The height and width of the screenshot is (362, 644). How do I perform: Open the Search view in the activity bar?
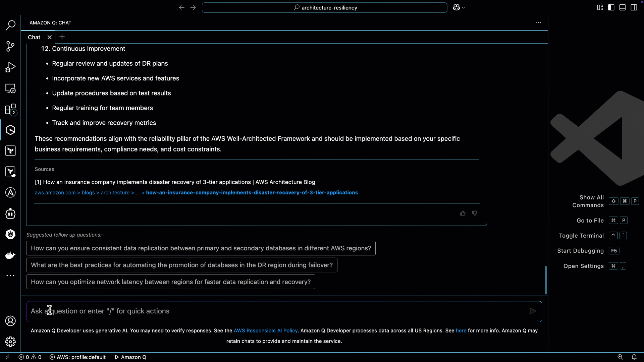click(10, 25)
